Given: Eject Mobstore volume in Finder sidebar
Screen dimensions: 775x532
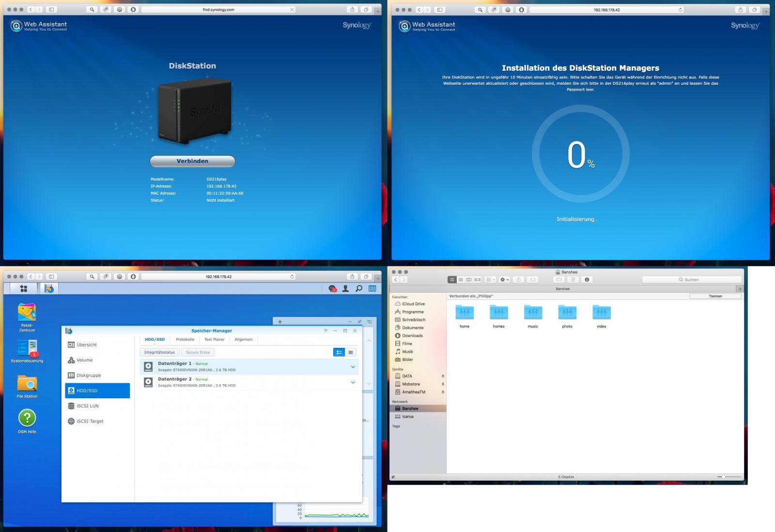Looking at the screenshot, I should click(442, 384).
